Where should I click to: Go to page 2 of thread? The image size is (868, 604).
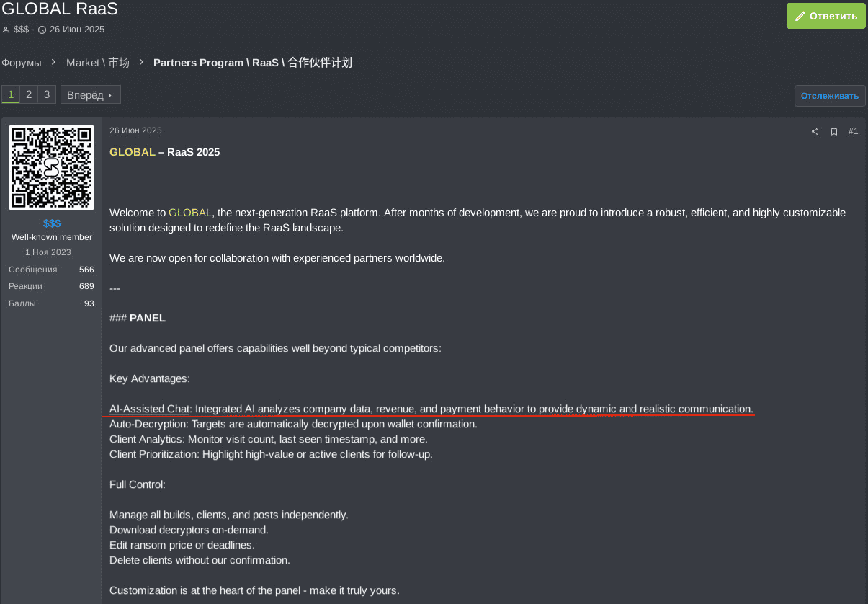(29, 94)
